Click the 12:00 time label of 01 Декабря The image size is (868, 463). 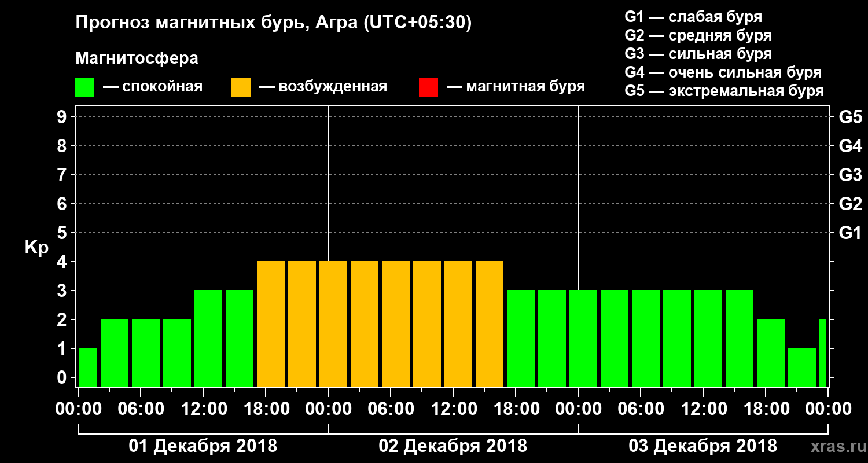tap(203, 409)
